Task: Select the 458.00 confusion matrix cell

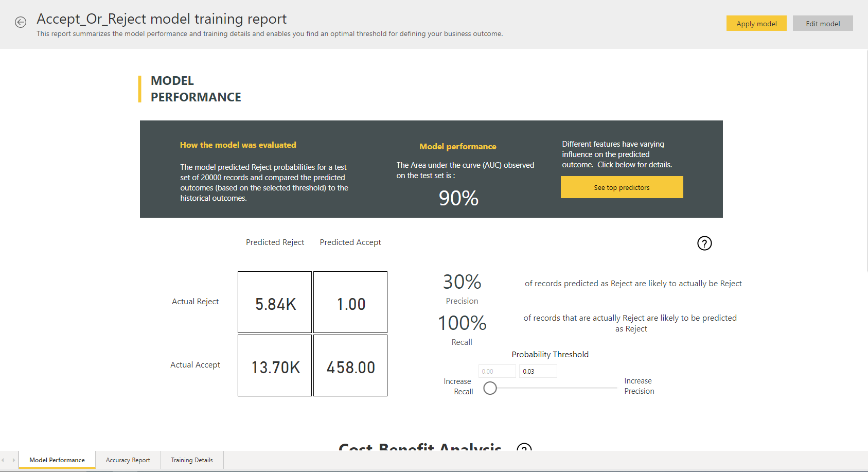Action: click(x=350, y=365)
